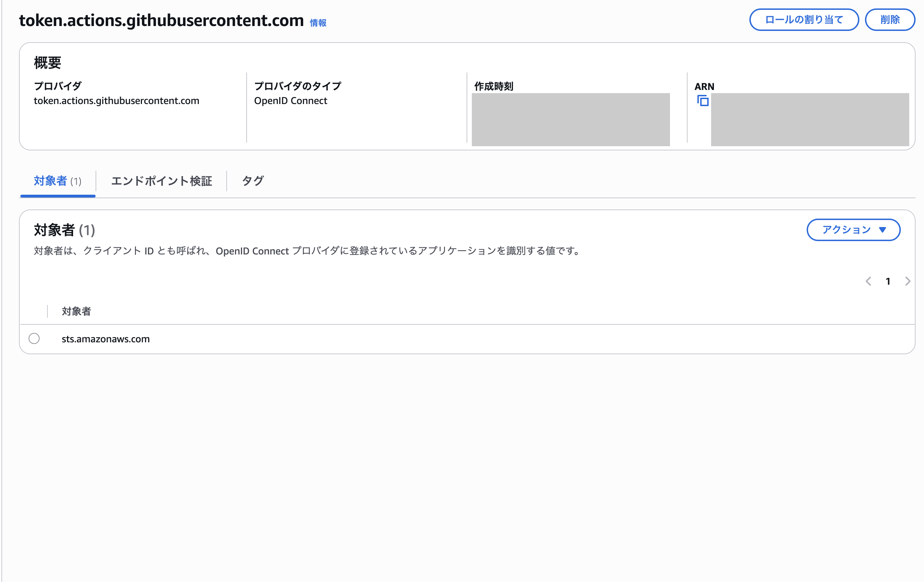Click the 対象者 (1) section heading

(x=64, y=230)
